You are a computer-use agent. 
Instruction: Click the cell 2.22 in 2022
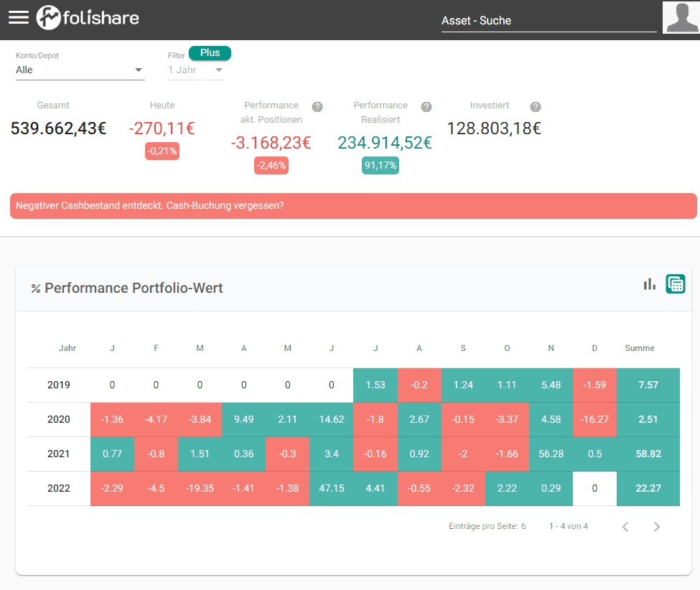(x=507, y=488)
